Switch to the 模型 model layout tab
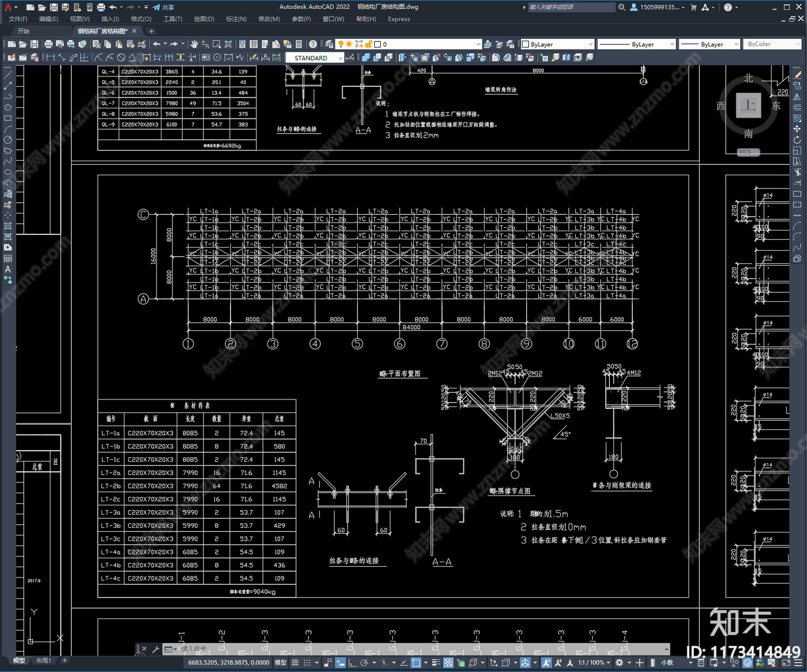807x672 pixels. (x=19, y=660)
